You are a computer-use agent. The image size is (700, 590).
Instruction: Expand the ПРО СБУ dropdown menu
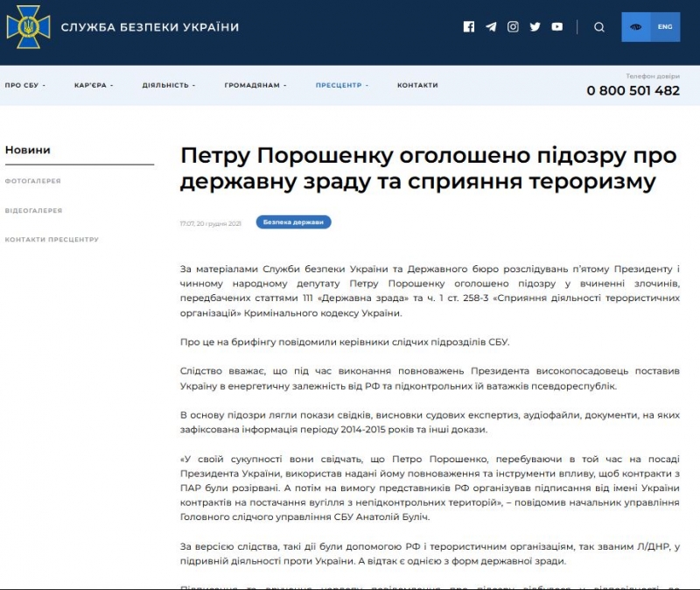(24, 86)
